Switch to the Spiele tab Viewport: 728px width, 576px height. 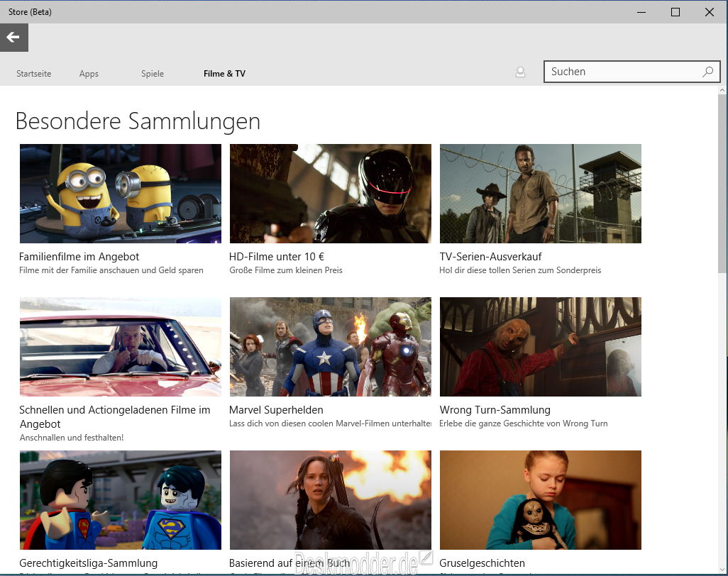(153, 73)
